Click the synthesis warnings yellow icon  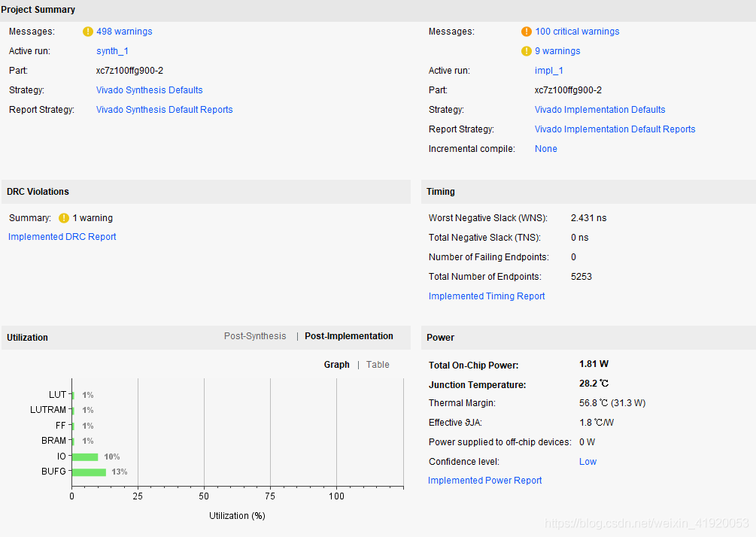pyautogui.click(x=88, y=32)
